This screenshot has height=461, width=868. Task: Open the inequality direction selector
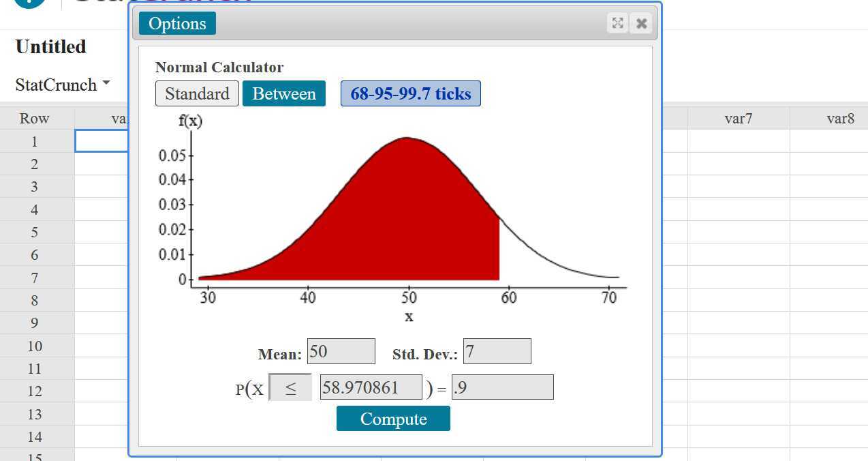(x=290, y=387)
